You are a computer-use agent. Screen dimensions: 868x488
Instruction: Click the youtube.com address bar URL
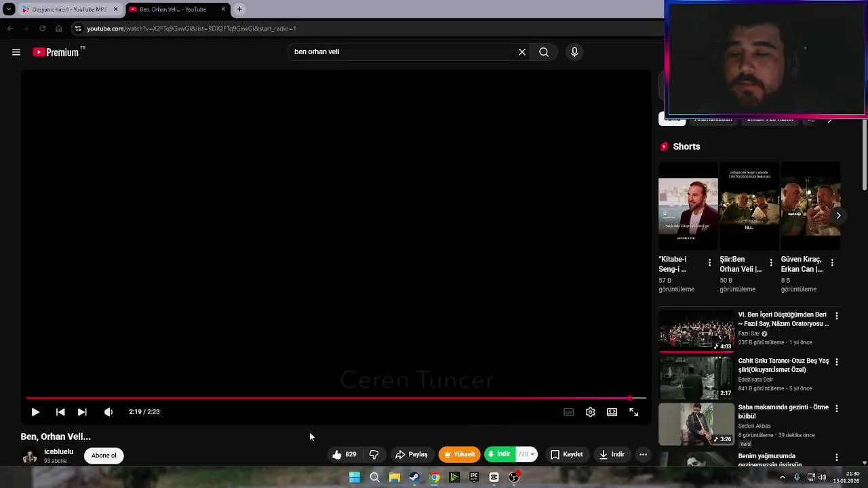(192, 28)
